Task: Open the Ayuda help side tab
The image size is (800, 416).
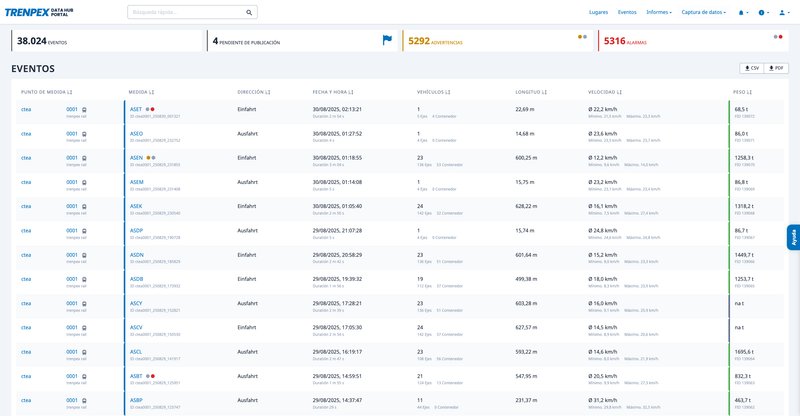Action: (793, 237)
